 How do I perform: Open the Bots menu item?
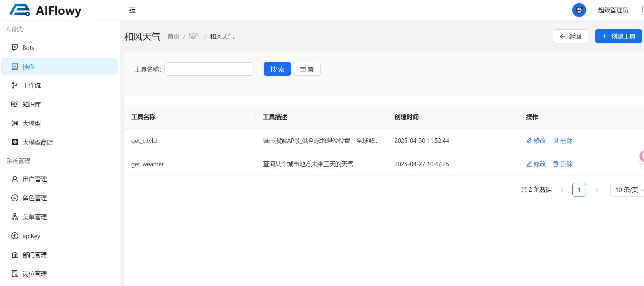[x=60, y=47]
